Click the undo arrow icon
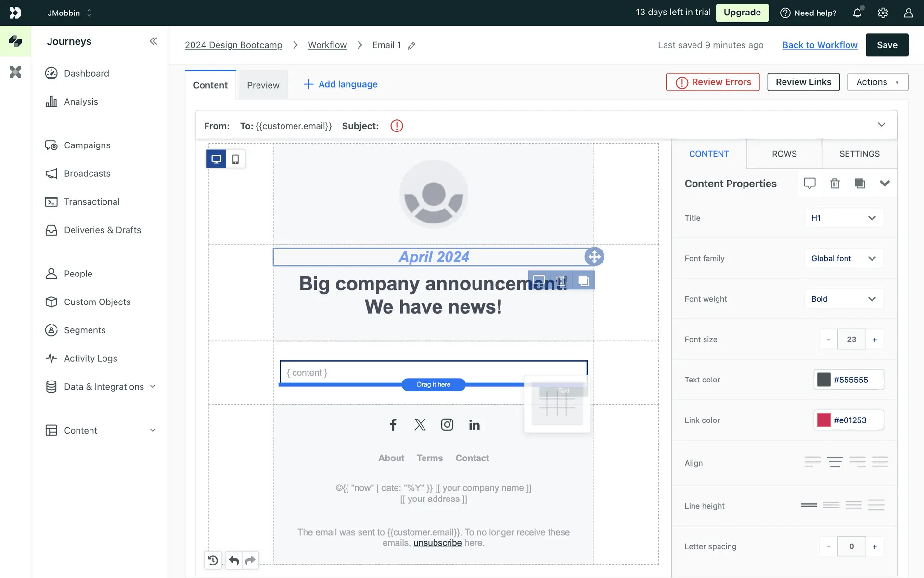The image size is (924, 578). [x=234, y=560]
